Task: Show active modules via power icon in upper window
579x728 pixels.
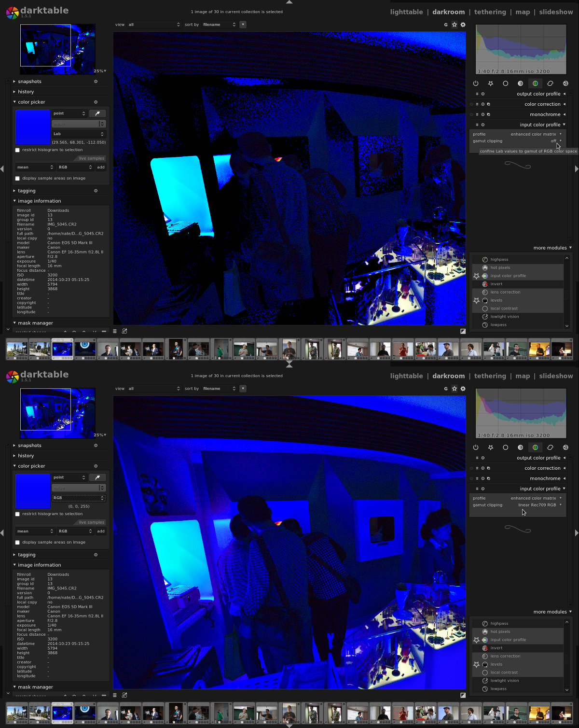Action: point(476,84)
